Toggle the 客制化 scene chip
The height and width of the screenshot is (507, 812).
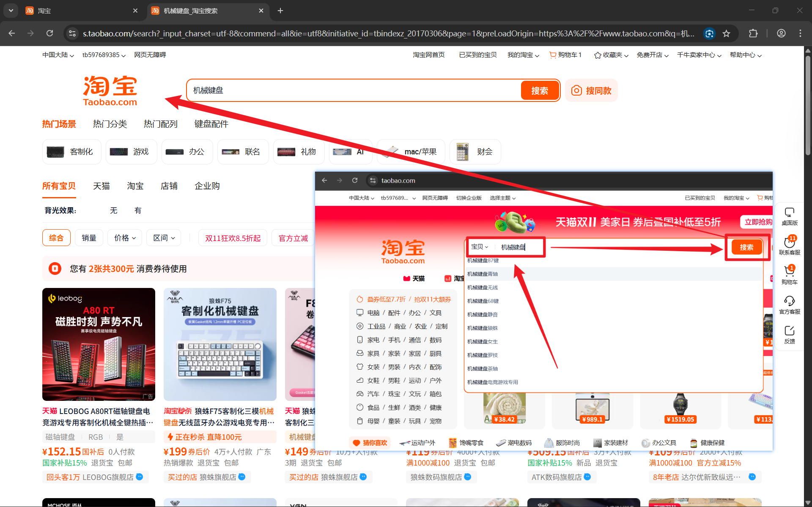click(72, 152)
